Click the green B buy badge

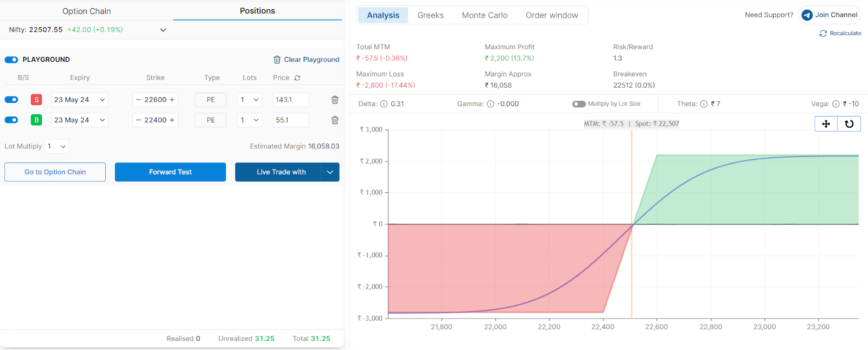tap(36, 120)
